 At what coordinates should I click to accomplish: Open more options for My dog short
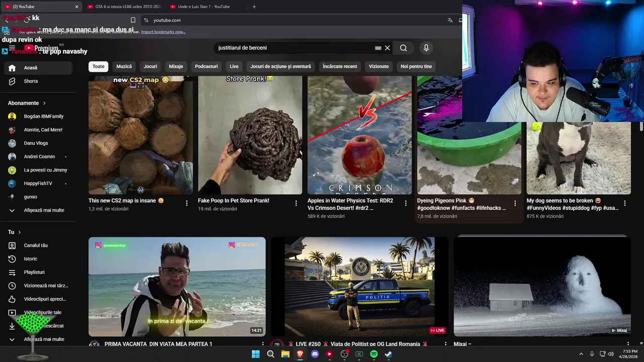(x=625, y=203)
